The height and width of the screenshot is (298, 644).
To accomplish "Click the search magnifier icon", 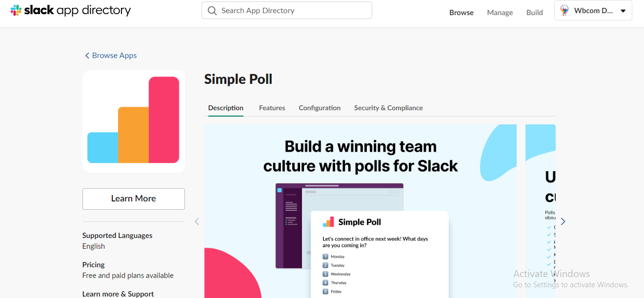I will 212,11.
